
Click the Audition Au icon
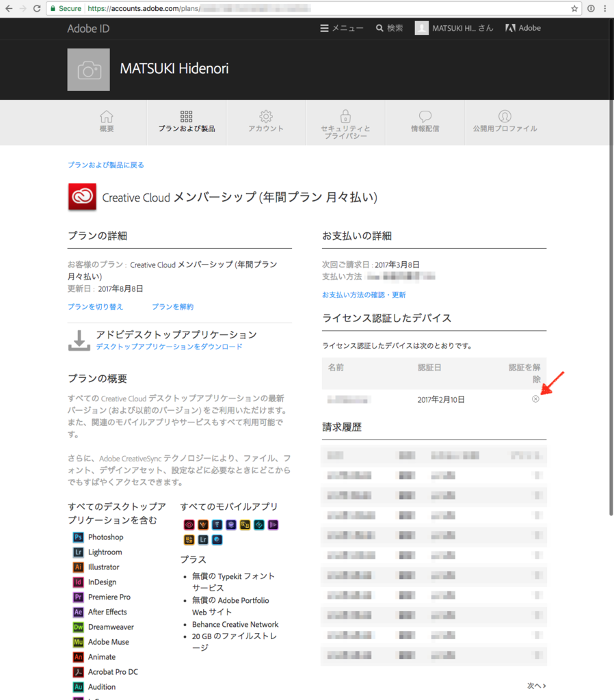(78, 687)
